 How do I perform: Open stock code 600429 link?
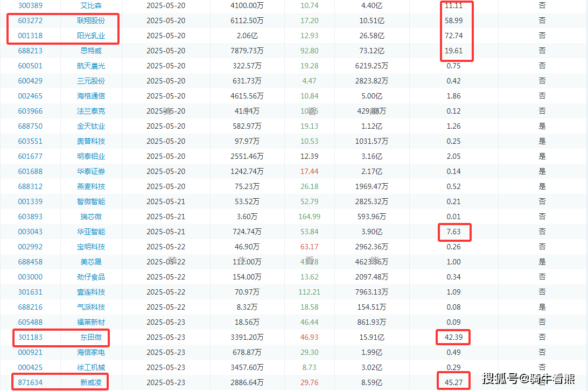(x=30, y=81)
